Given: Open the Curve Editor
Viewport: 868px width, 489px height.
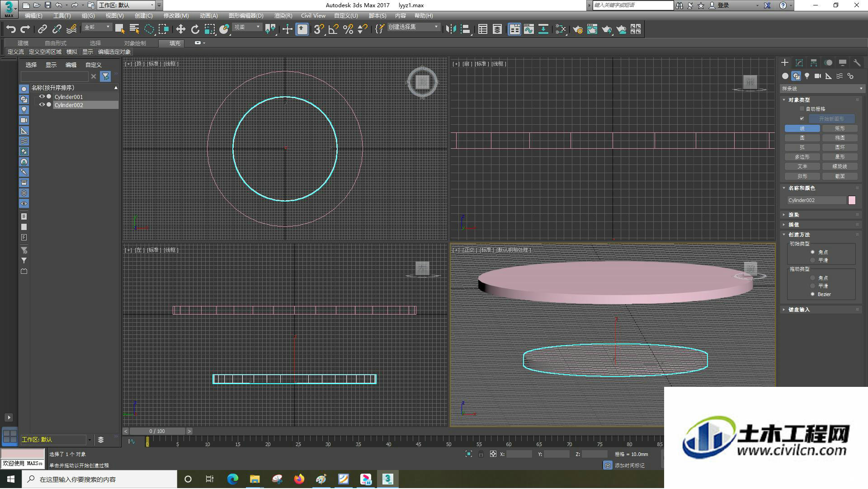Looking at the screenshot, I should (x=529, y=29).
